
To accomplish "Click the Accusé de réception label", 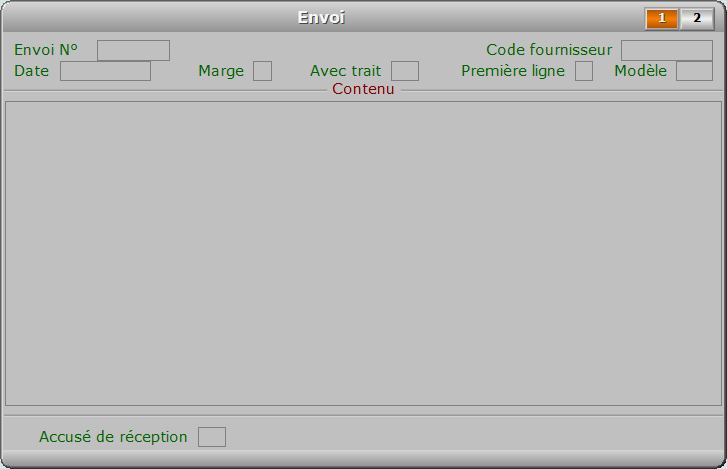I will (113, 437).
